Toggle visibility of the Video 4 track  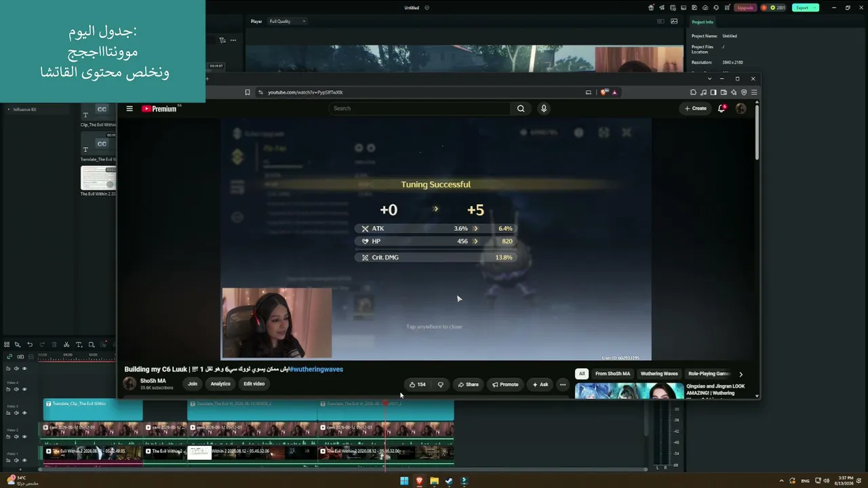click(x=24, y=389)
